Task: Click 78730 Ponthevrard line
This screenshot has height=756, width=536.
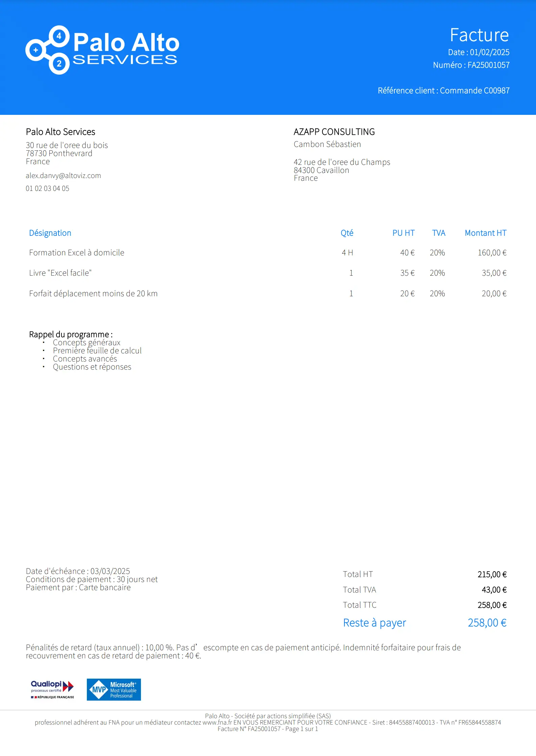Action: (x=59, y=153)
